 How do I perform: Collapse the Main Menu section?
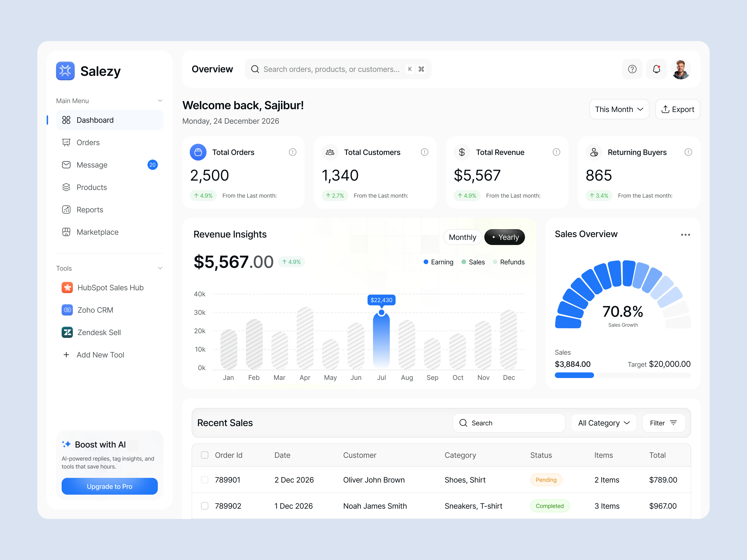160,100
